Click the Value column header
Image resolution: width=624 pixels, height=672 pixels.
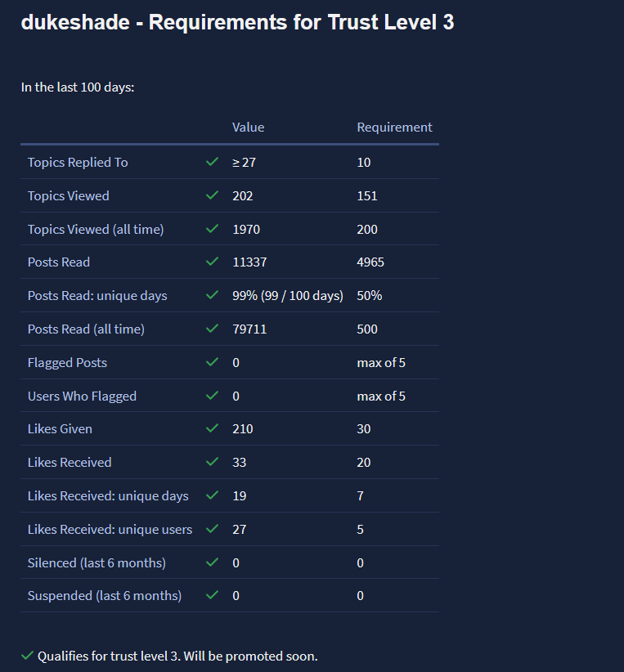(248, 128)
